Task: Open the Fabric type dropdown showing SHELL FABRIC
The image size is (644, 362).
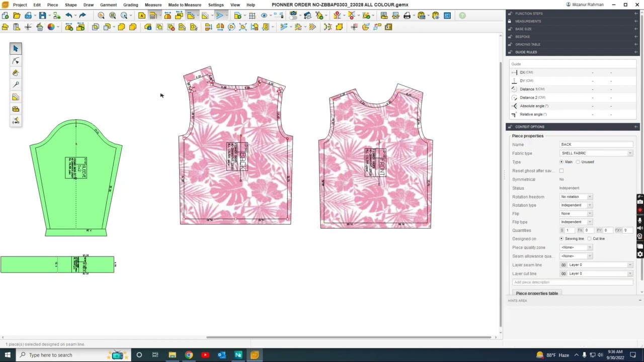Action: [x=597, y=153]
